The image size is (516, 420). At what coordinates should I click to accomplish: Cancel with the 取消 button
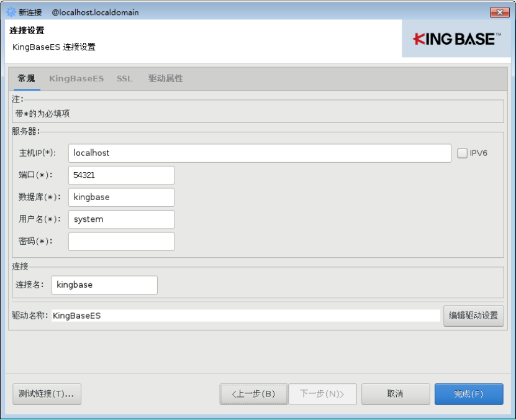point(396,394)
